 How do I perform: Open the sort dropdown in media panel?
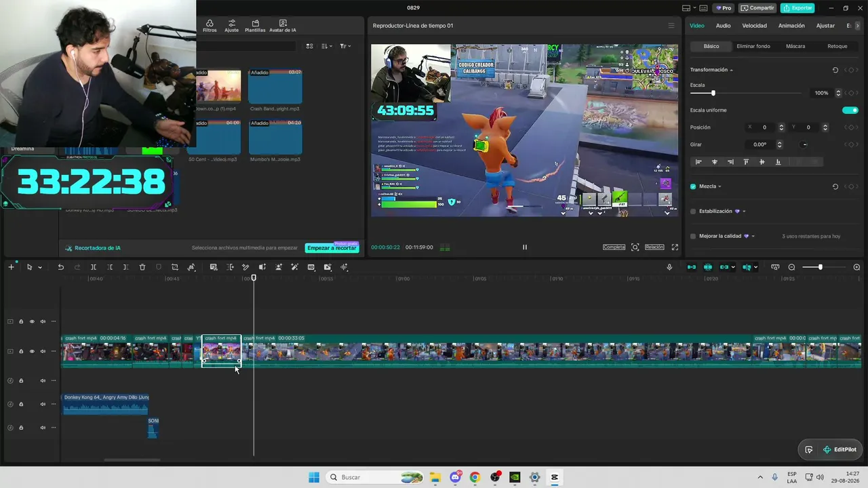[327, 46]
